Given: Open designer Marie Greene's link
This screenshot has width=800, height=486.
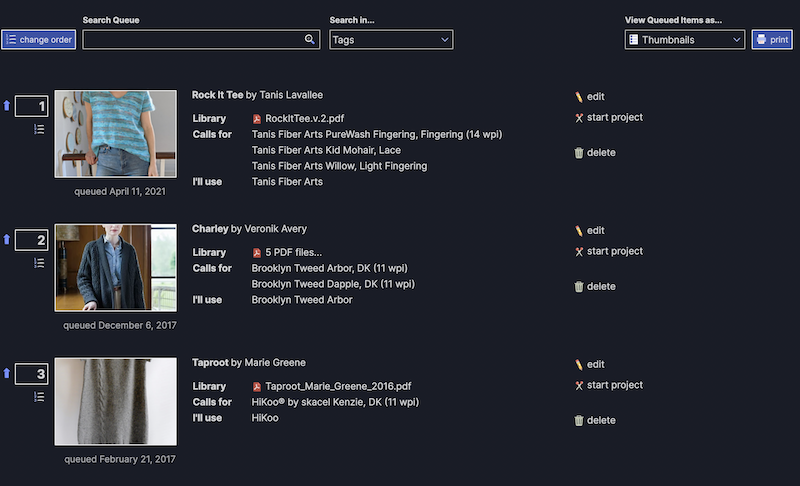Looking at the screenshot, I should click(x=275, y=363).
